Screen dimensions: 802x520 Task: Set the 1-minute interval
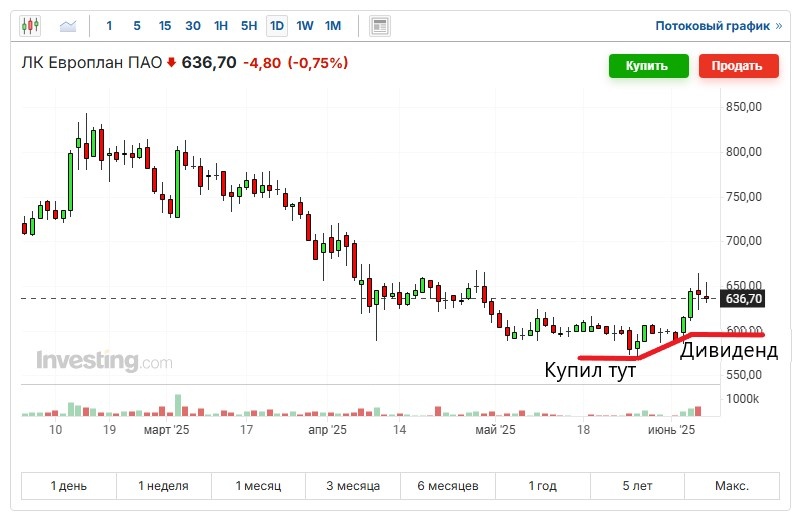109,26
